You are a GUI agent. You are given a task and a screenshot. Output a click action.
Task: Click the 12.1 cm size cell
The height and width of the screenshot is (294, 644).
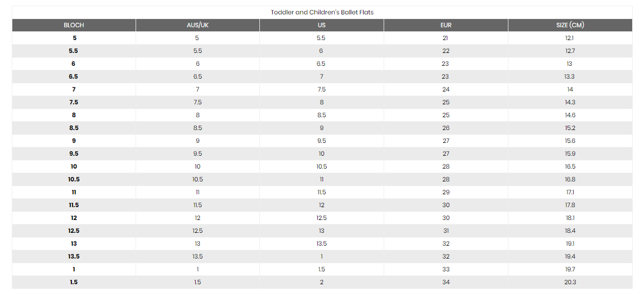tap(570, 38)
